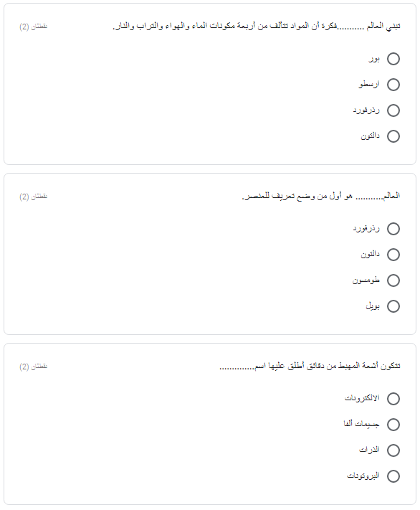Viewport: 420px width, 510px height.
Task: Select رذرفورد in the four elements question
Action: (393, 110)
